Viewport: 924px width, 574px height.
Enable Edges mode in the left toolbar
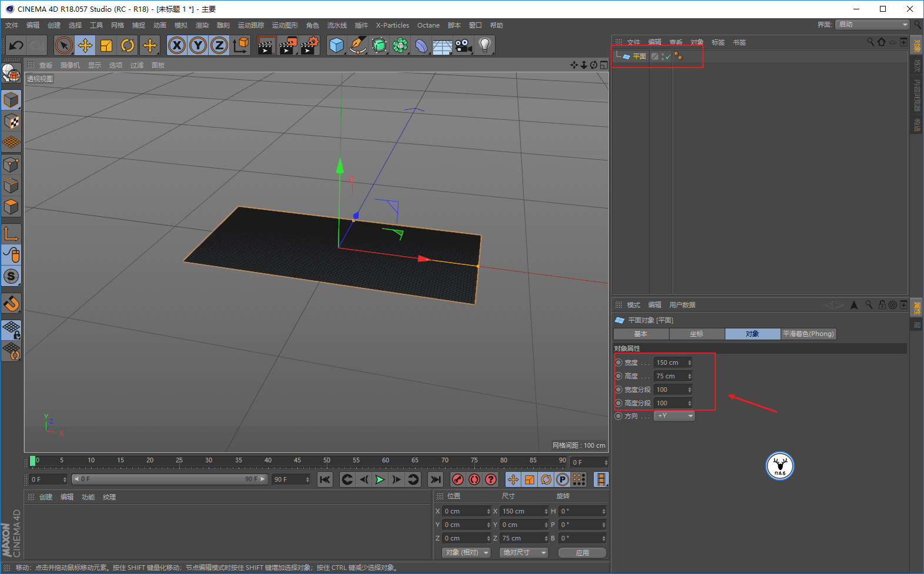pos(11,186)
